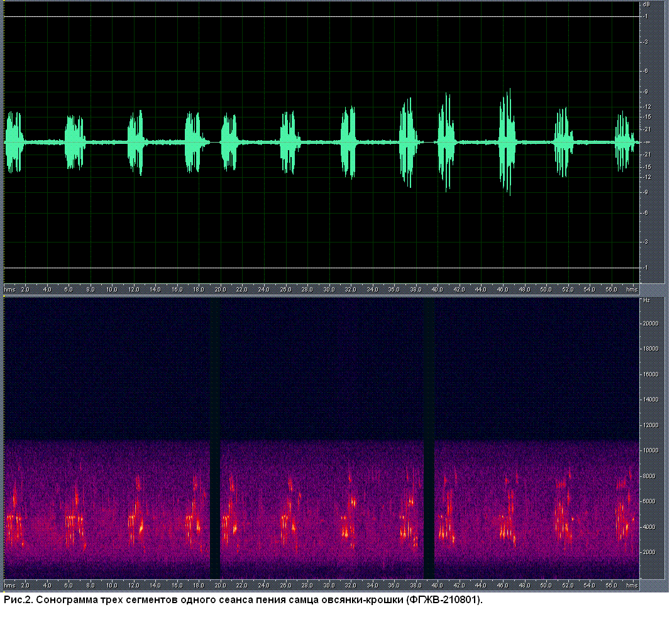Click the hms label at right of spectrogram ruler
The height and width of the screenshot is (622, 672).
coord(632,585)
